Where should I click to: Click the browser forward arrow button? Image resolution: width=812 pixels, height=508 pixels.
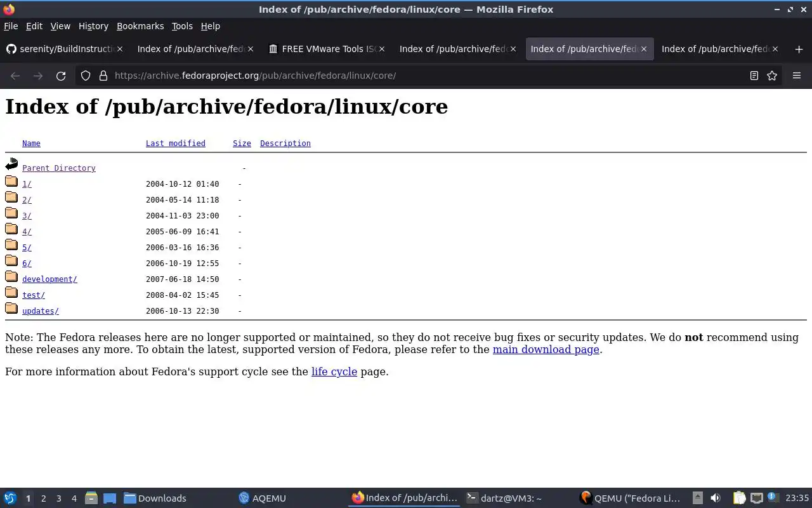[38, 76]
